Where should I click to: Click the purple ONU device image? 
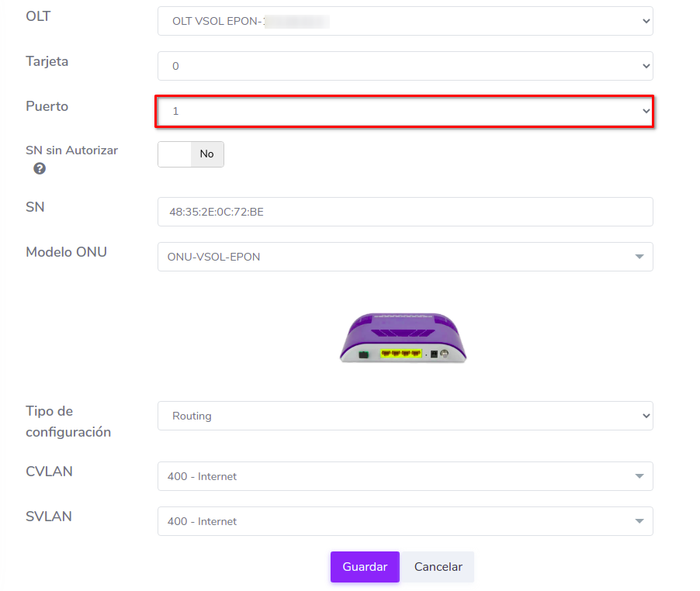404,338
